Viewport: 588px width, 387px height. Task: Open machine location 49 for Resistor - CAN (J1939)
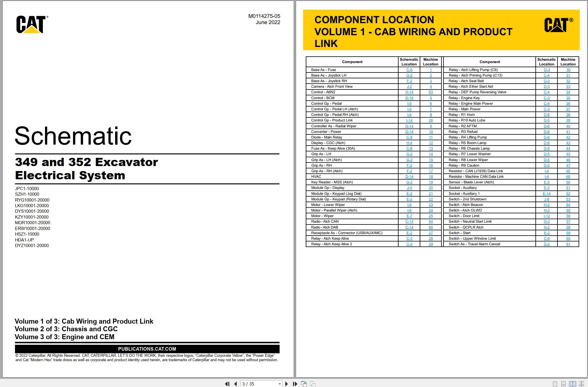pyautogui.click(x=568, y=171)
